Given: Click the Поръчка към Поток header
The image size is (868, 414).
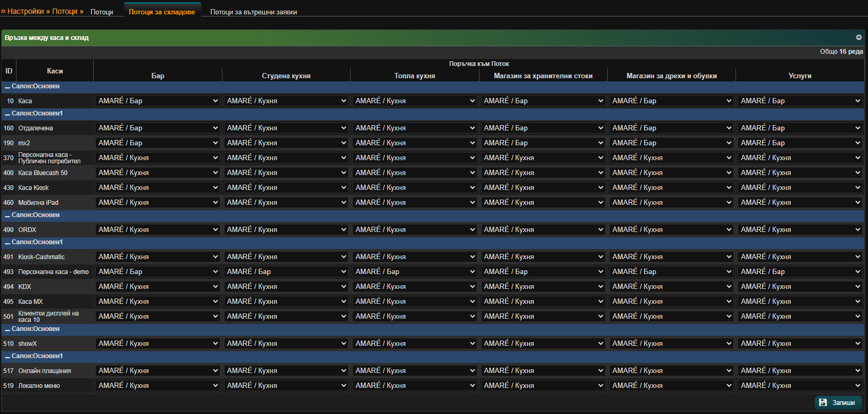Looking at the screenshot, I should pos(479,64).
